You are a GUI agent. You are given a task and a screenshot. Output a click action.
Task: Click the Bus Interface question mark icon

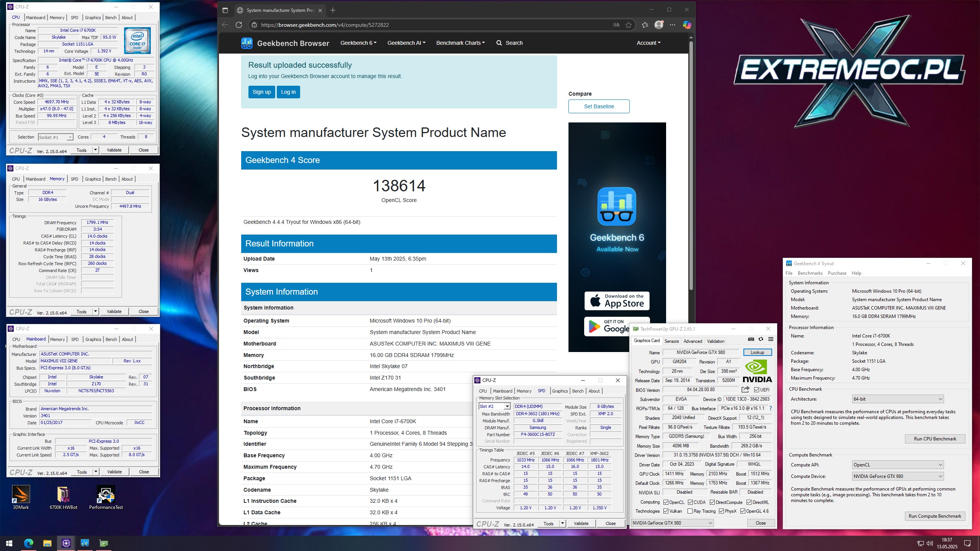point(771,408)
